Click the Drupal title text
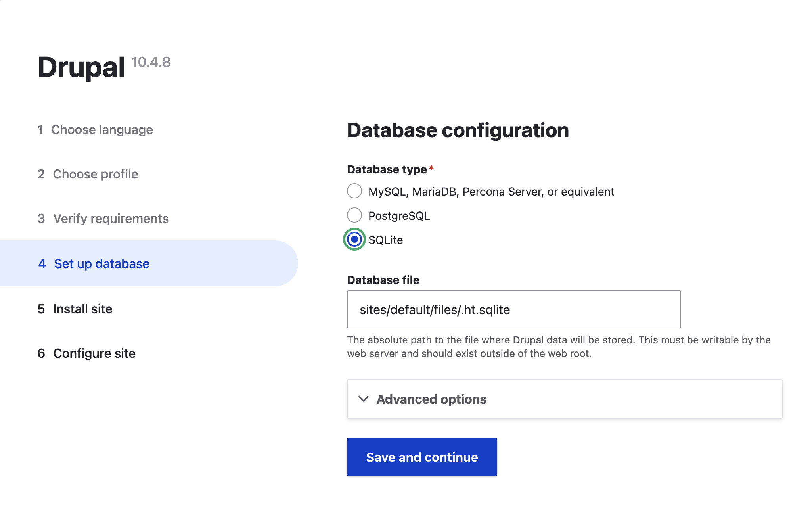 pos(81,67)
